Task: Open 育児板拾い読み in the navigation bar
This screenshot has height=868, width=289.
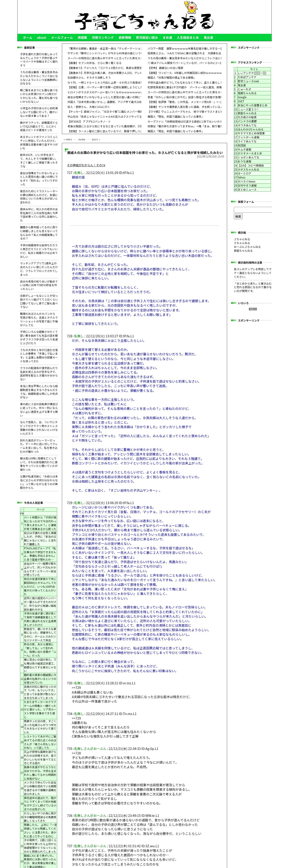Action: pyautogui.click(x=147, y=38)
